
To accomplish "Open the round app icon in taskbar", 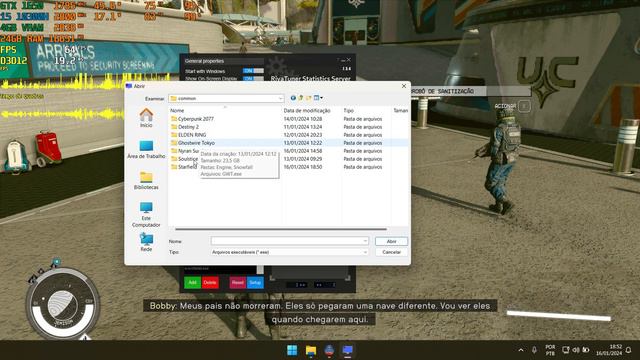I will [x=329, y=350].
